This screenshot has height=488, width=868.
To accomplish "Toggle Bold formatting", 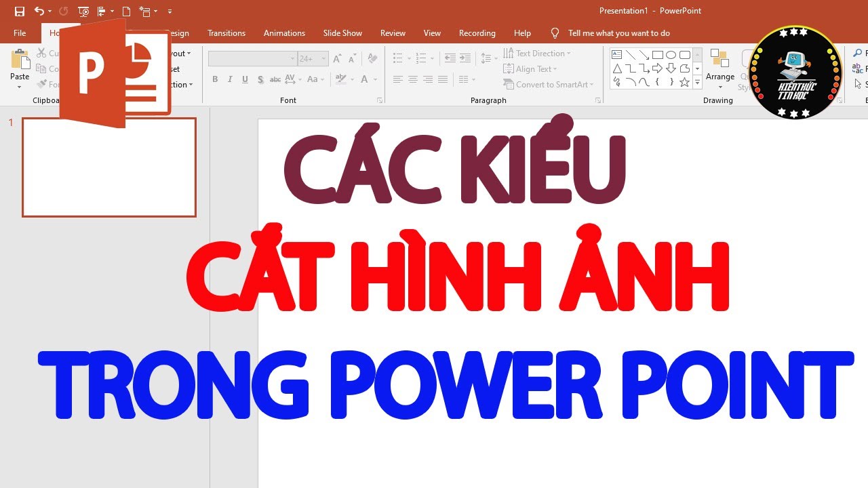I will 215,79.
